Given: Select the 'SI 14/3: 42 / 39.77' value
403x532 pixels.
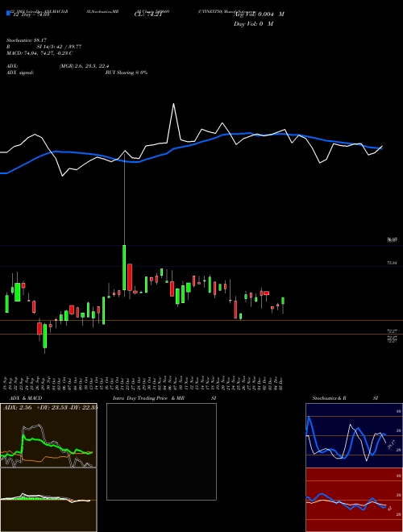Looking at the screenshot, I should (59, 47).
